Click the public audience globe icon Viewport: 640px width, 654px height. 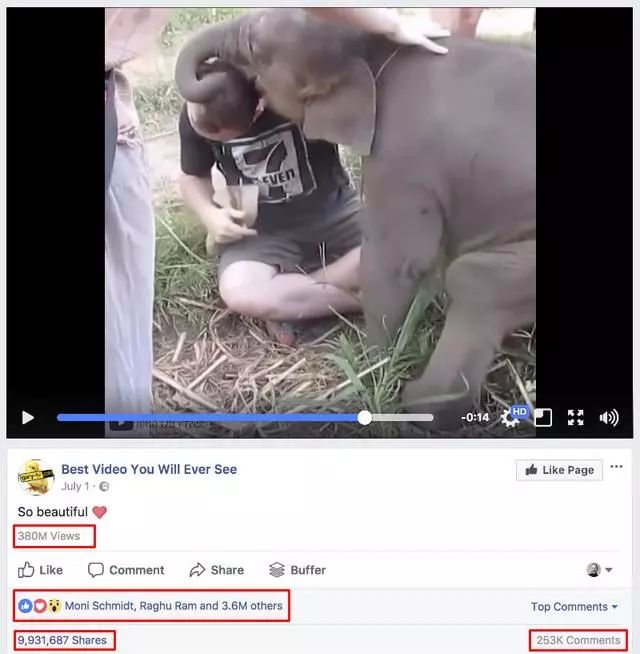pos(104,486)
